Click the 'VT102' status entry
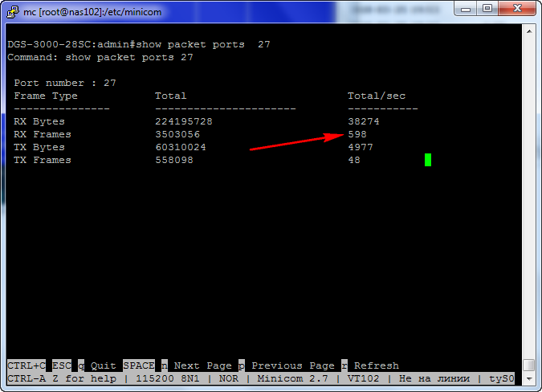The image size is (542, 392). [x=364, y=378]
